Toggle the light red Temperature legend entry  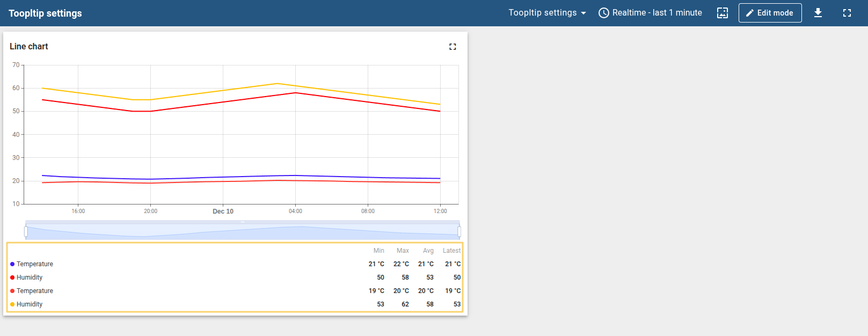coord(35,291)
